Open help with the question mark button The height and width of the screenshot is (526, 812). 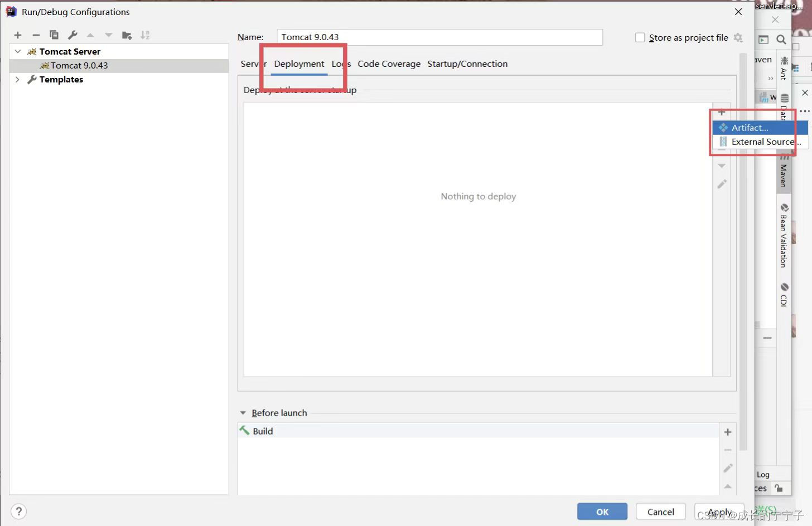18,512
